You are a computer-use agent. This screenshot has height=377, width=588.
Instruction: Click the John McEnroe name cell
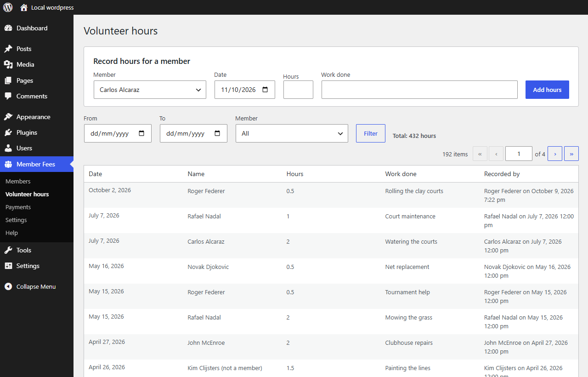pos(206,343)
